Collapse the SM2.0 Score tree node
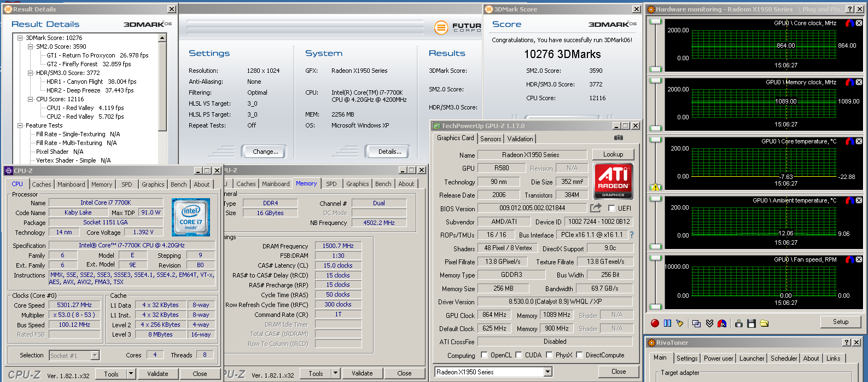Screen dimensions: 868x382 coord(30,47)
